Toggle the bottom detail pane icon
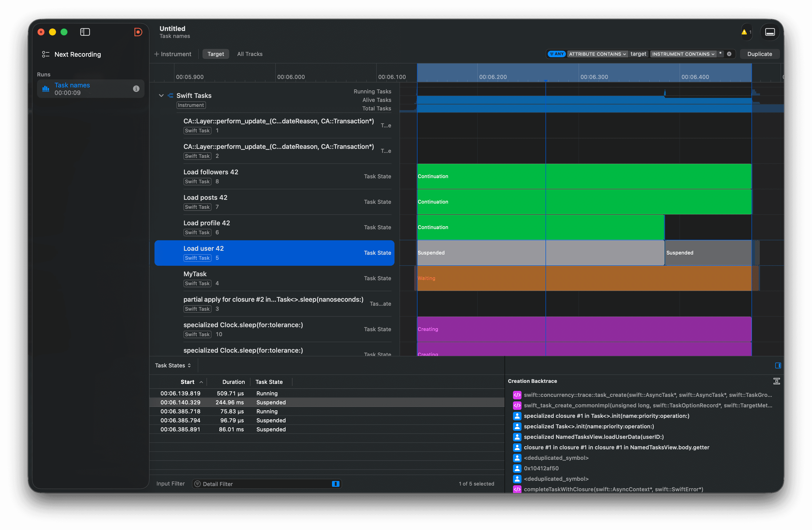Screen dimensions: 812x530 tap(770, 32)
